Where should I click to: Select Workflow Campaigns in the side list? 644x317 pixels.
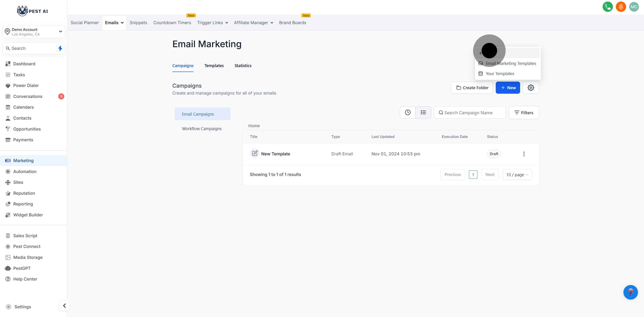pos(201,129)
